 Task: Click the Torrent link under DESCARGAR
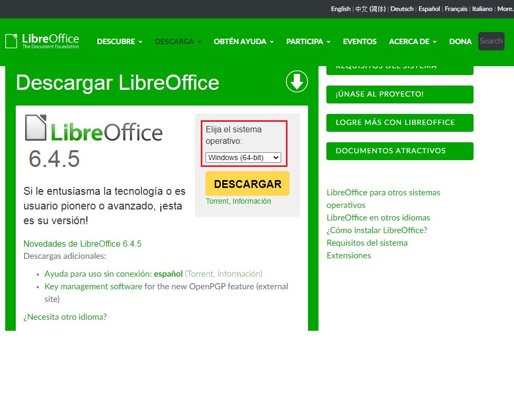pyautogui.click(x=218, y=201)
